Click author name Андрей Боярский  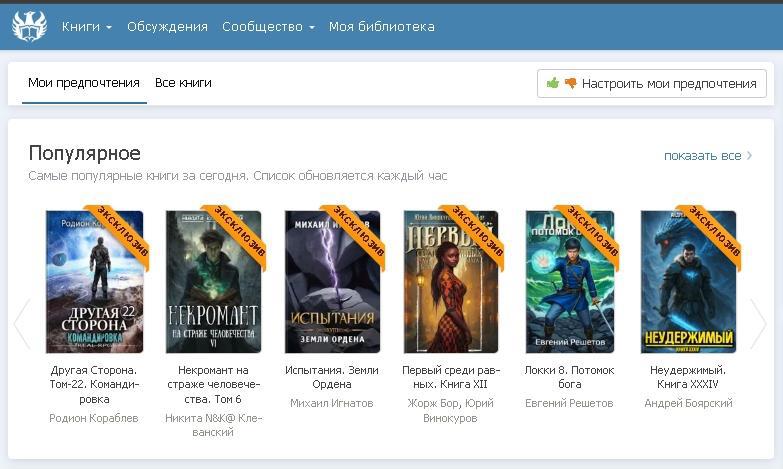(x=688, y=403)
